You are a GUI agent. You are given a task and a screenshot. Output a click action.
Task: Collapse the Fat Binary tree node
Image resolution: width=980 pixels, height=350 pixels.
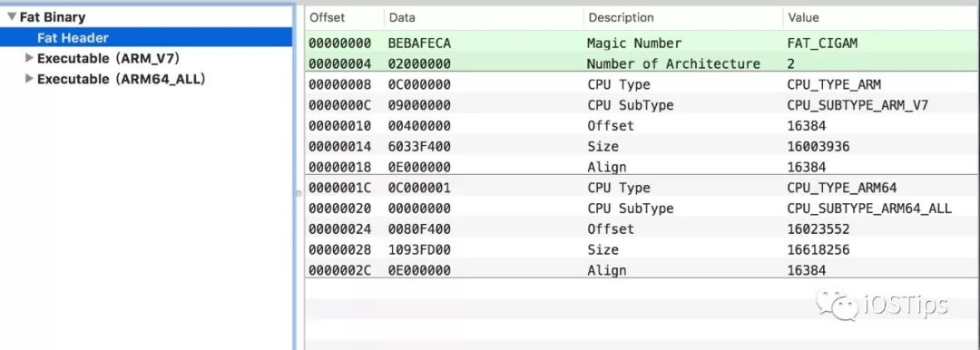coord(12,17)
